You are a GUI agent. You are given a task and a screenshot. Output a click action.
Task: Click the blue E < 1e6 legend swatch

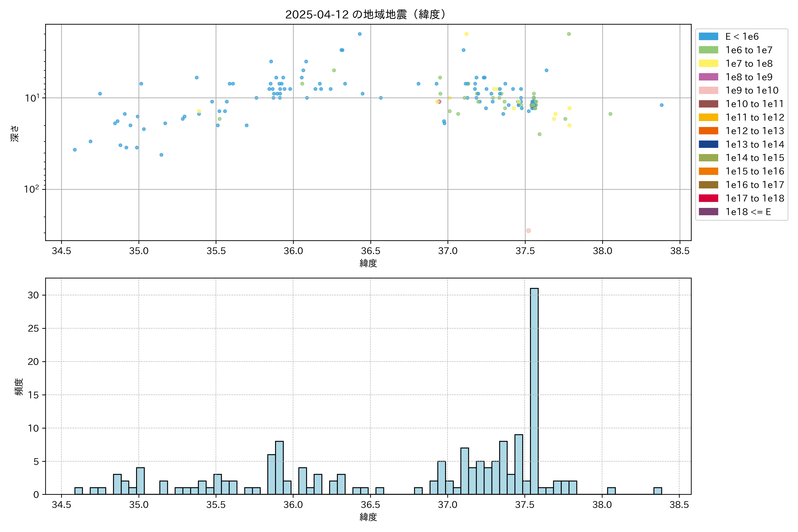pos(708,37)
